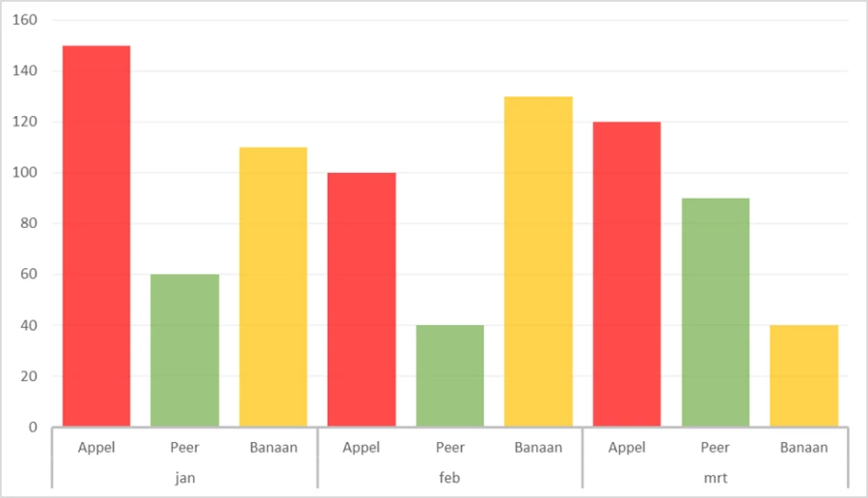Click the 60 label on the vertical axis
The image size is (868, 498).
(x=28, y=274)
